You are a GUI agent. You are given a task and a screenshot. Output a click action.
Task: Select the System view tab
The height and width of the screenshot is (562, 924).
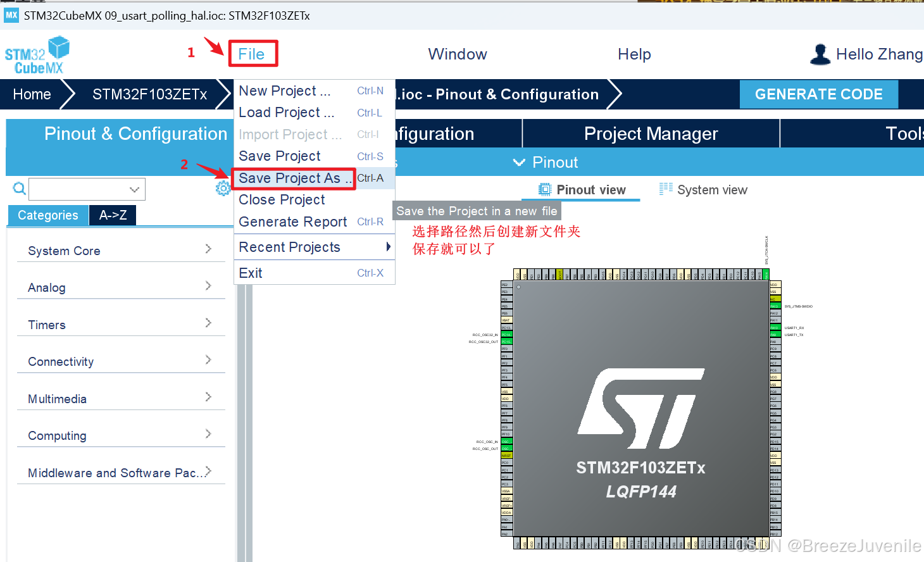(703, 190)
